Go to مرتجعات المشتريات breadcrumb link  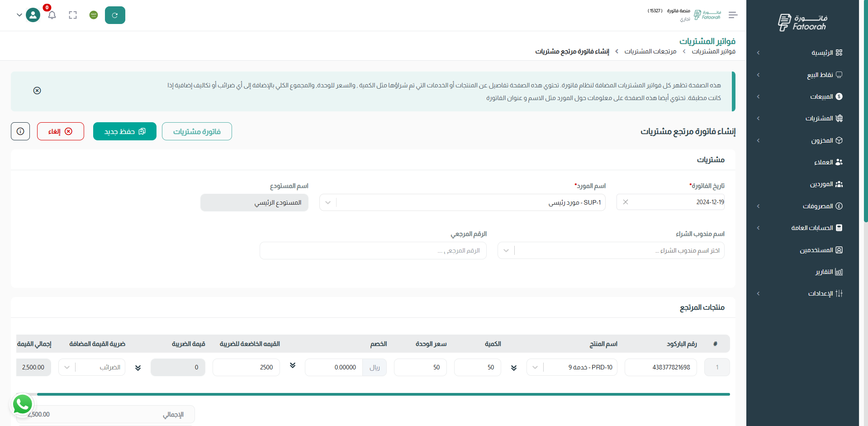[x=650, y=51]
